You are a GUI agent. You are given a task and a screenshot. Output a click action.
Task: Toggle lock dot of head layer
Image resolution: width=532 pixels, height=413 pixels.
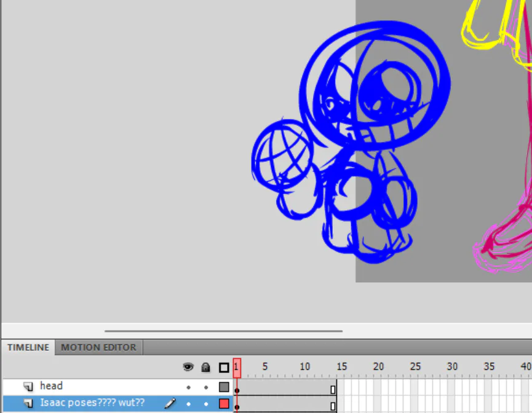click(206, 387)
